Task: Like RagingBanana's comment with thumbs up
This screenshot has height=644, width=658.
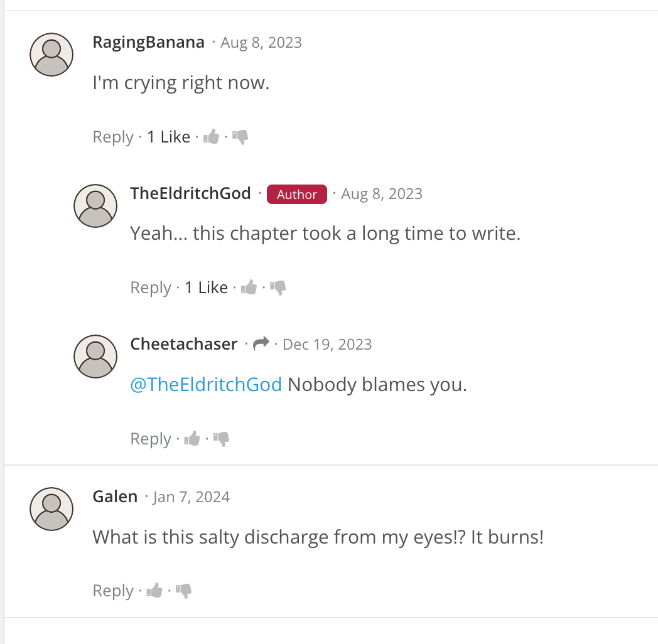Action: point(212,137)
